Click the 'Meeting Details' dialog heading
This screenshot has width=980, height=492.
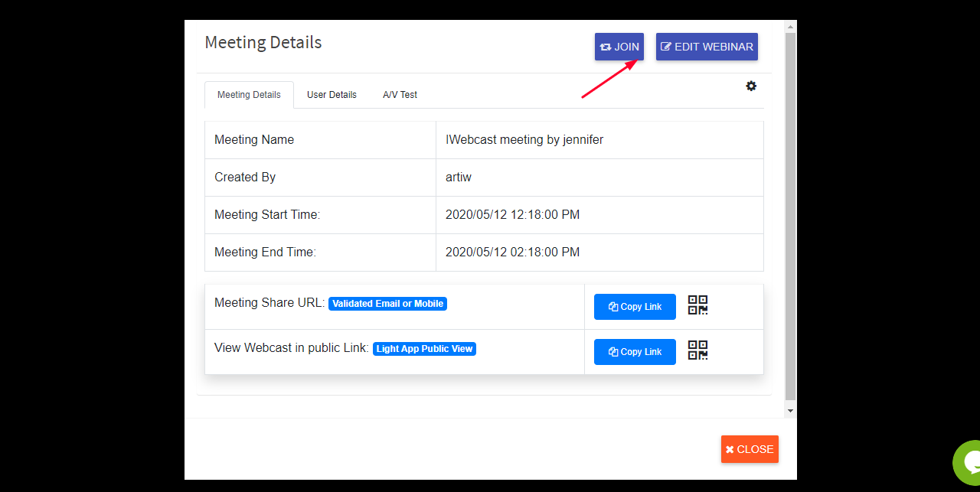tap(263, 42)
